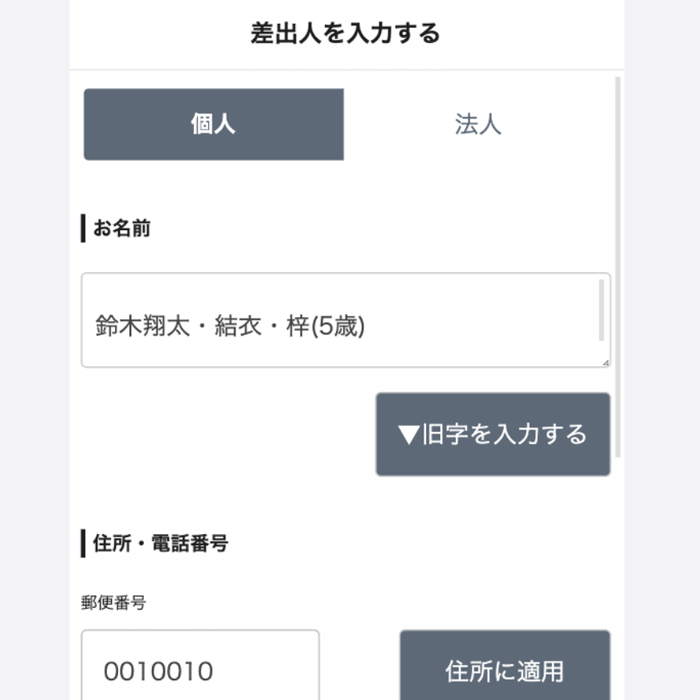Apply postal code with 住所に適用
The image size is (700, 700).
(505, 666)
